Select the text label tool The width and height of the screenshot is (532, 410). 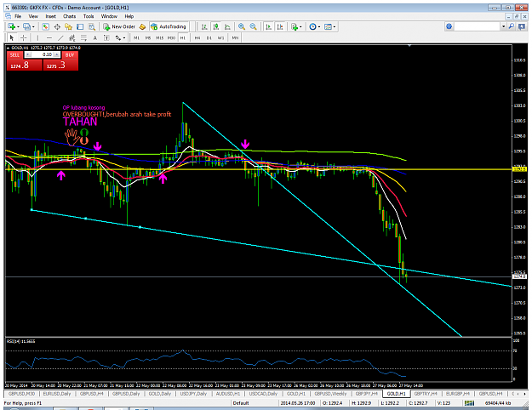click(x=106, y=37)
